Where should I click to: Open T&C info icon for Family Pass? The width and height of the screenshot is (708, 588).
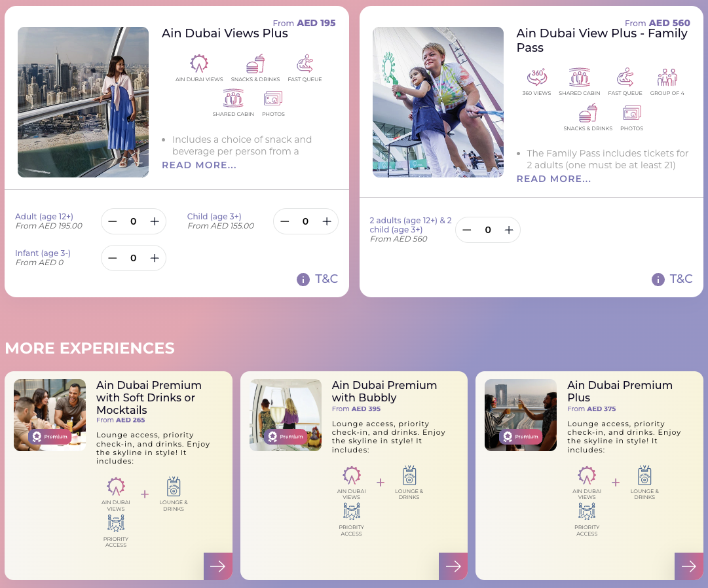coord(658,280)
